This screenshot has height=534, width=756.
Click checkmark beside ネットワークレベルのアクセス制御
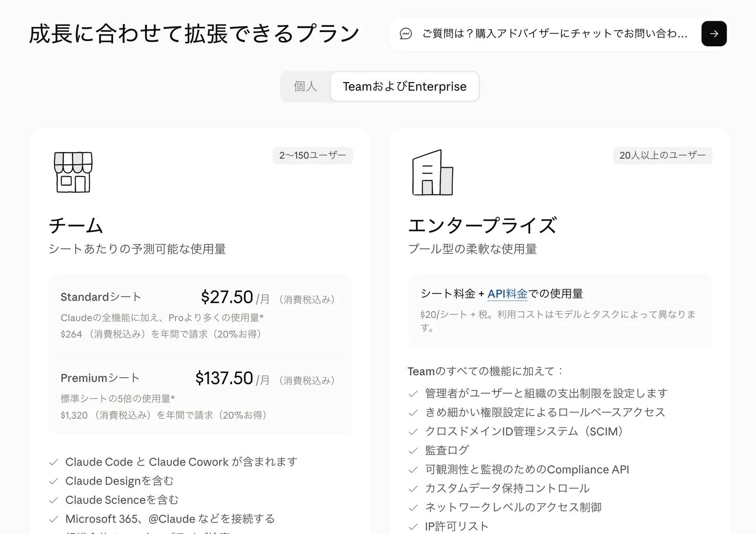coord(413,508)
